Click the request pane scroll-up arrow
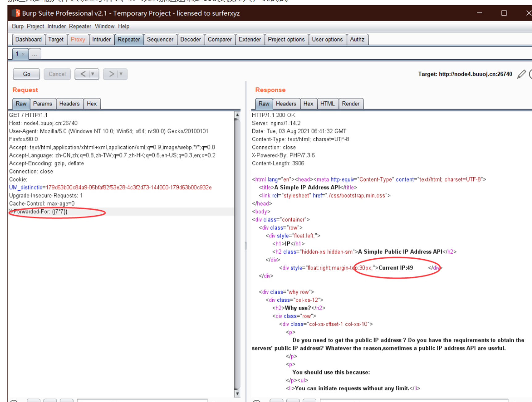The height and width of the screenshot is (402, 532). (x=237, y=115)
